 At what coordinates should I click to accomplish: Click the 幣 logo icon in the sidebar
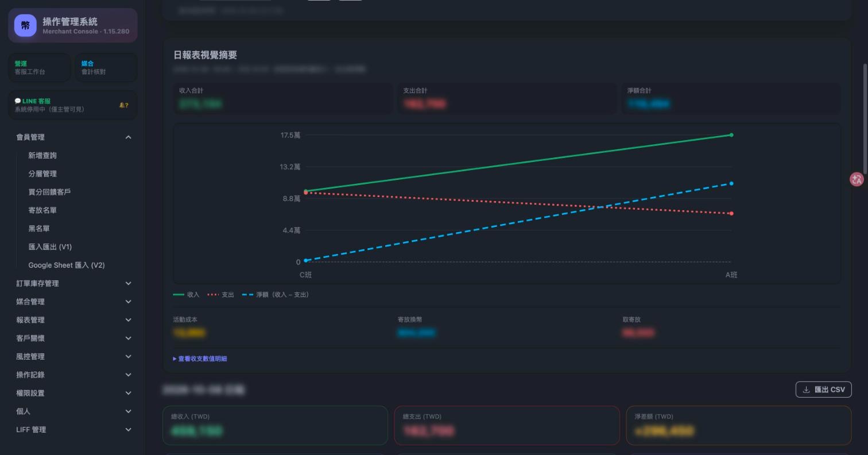tap(25, 25)
